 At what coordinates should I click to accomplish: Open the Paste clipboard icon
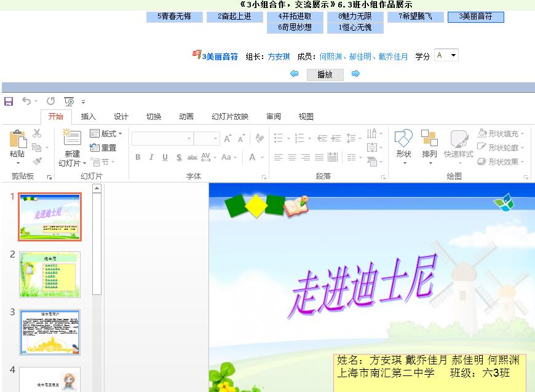pyautogui.click(x=18, y=139)
